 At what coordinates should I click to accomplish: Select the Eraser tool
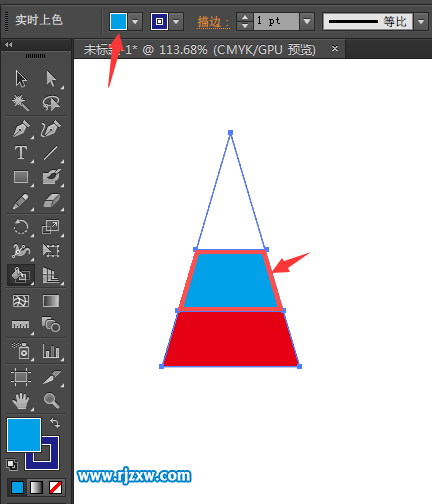(51, 201)
